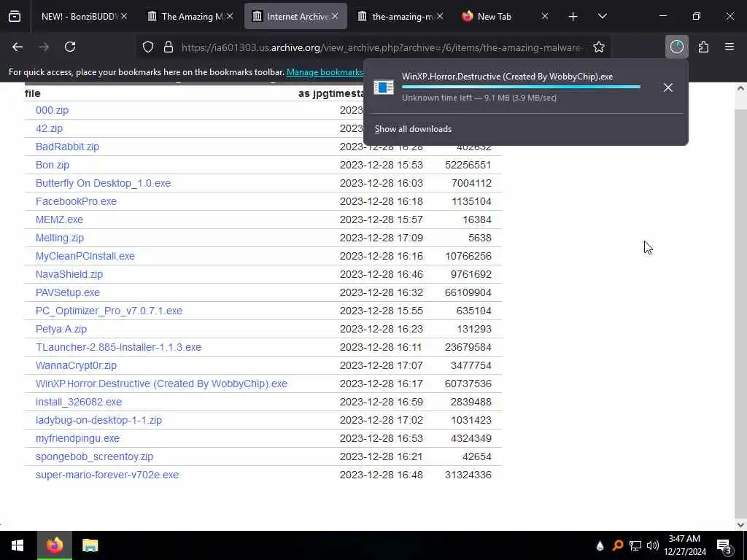Open MyCleanPCInstall.exe link
The height and width of the screenshot is (560, 747).
coord(85,256)
